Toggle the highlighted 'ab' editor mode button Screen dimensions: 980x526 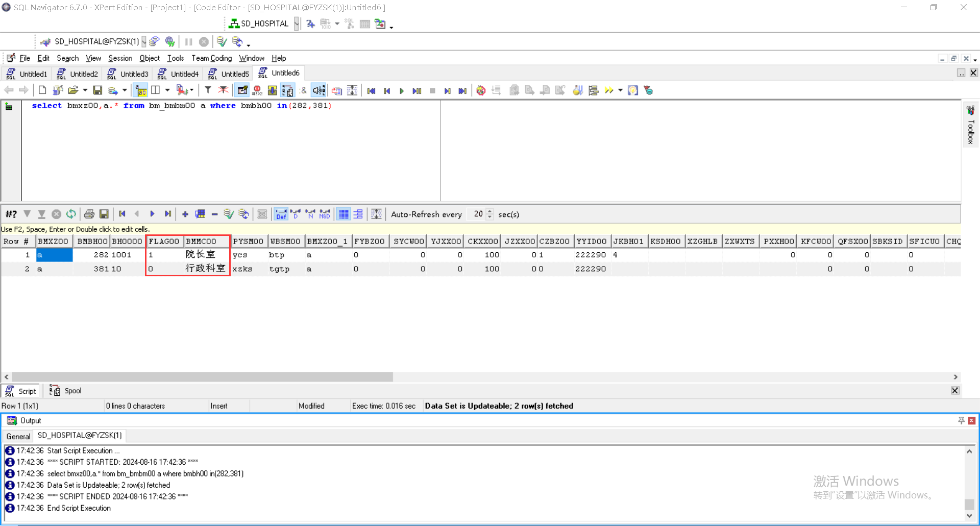141,90
